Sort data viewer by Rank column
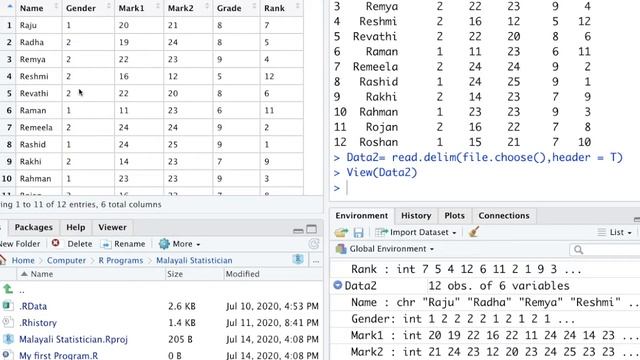The image size is (640, 360). 282,8
